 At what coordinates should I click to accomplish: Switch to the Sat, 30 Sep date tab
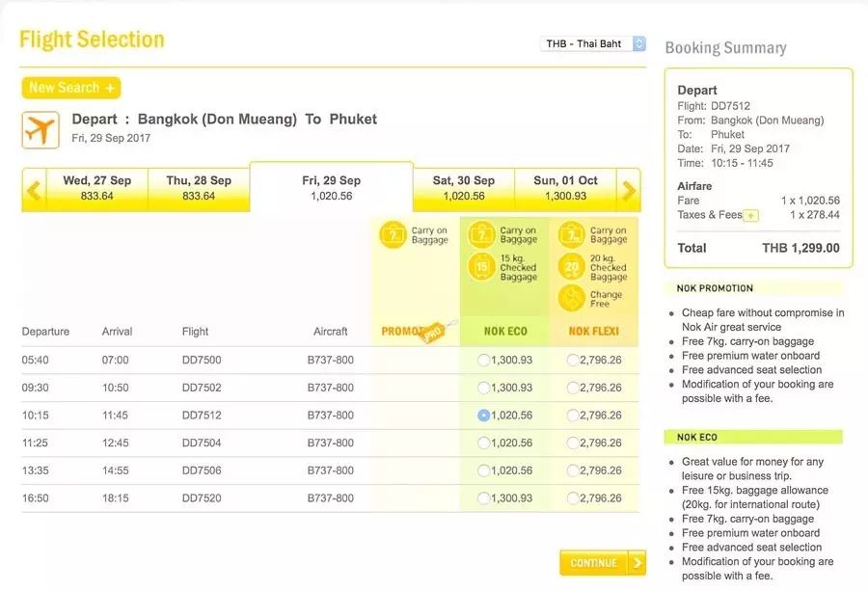coord(463,188)
